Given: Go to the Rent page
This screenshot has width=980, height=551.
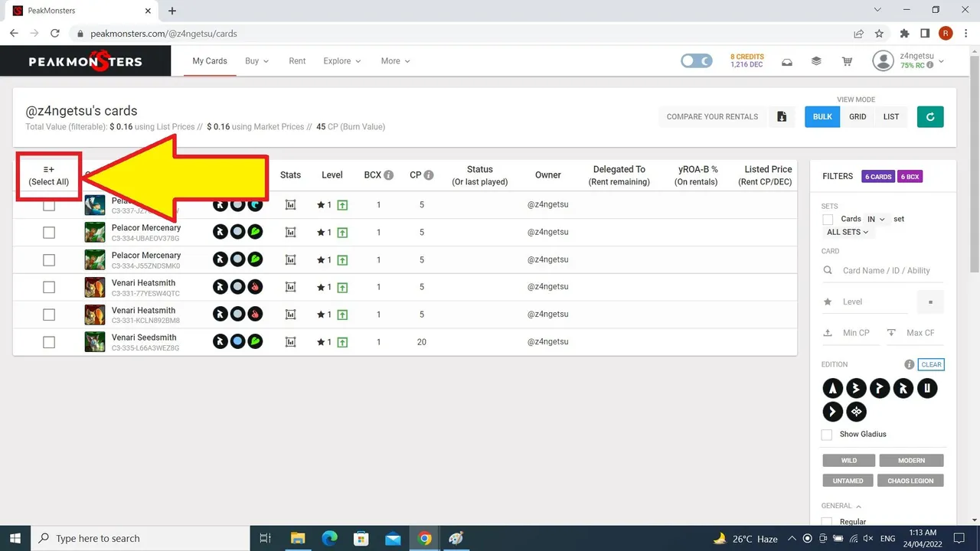Looking at the screenshot, I should click(297, 61).
